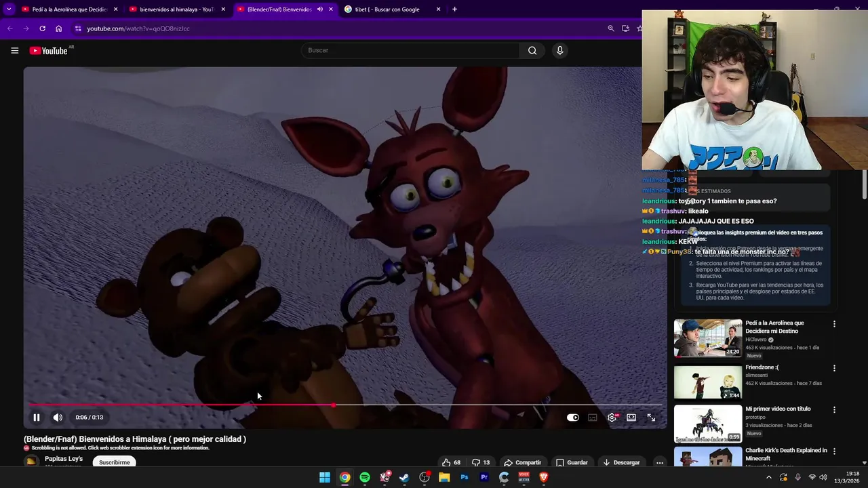The width and height of the screenshot is (868, 488).
Task: Open the player settings gear
Action: (x=612, y=418)
